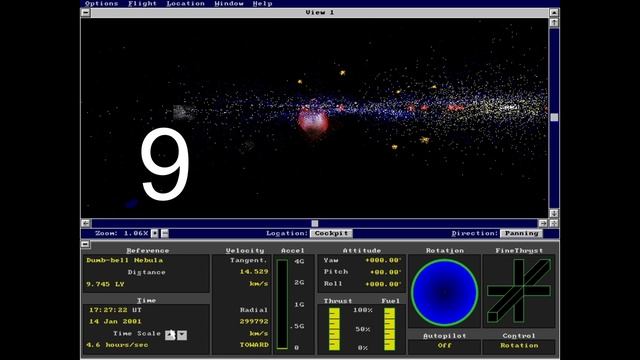
Task: Open the Window menu
Action: (229, 4)
